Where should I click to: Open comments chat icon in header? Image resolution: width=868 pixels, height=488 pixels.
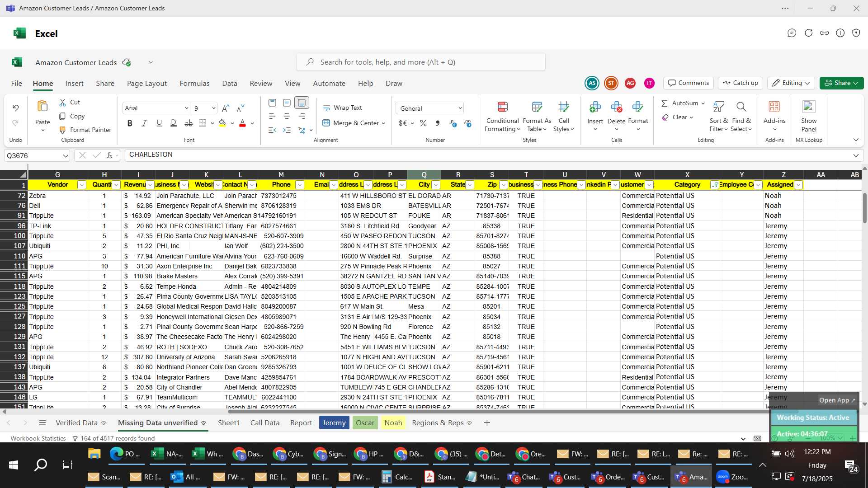click(792, 33)
